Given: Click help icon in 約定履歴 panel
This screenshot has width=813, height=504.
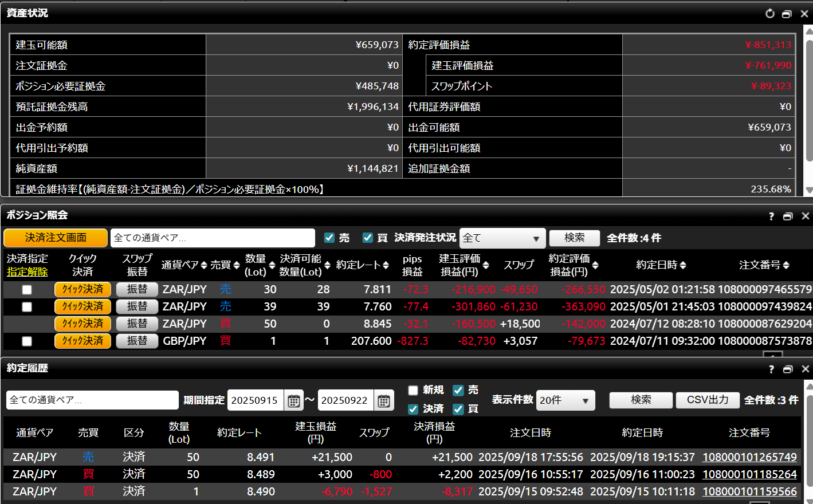Looking at the screenshot, I should coord(771,369).
